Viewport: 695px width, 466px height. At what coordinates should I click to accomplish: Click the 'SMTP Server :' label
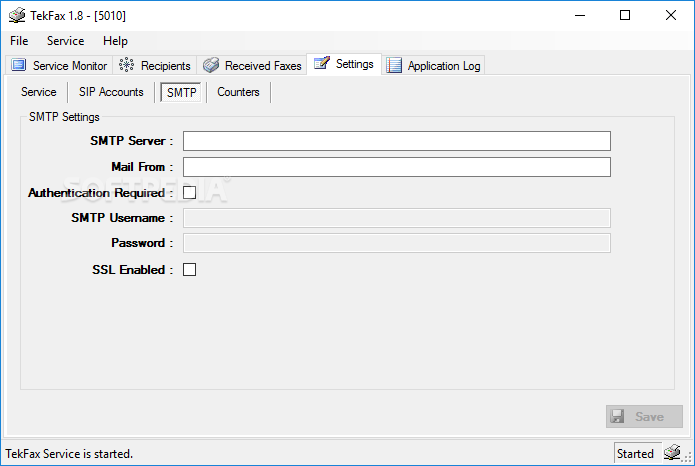tap(132, 141)
